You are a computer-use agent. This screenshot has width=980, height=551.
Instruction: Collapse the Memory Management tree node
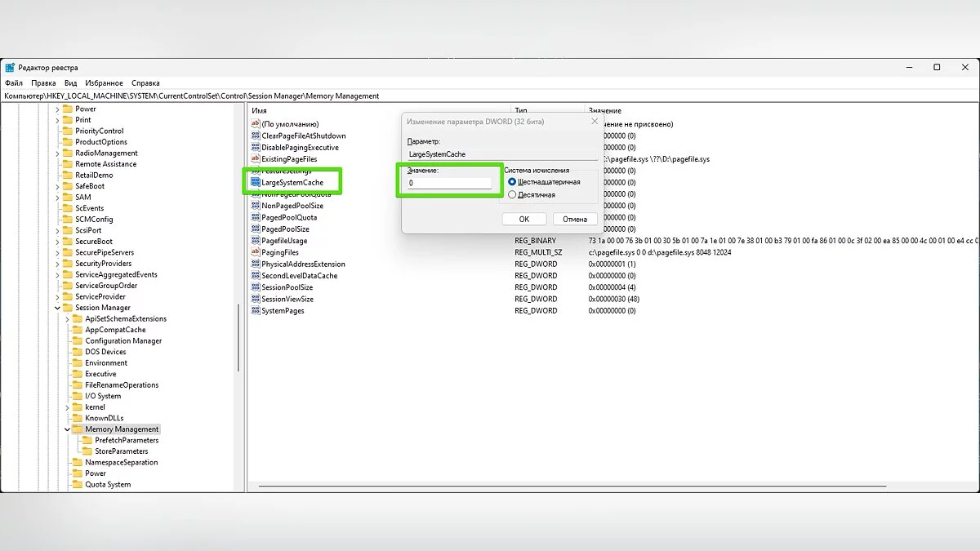click(68, 429)
